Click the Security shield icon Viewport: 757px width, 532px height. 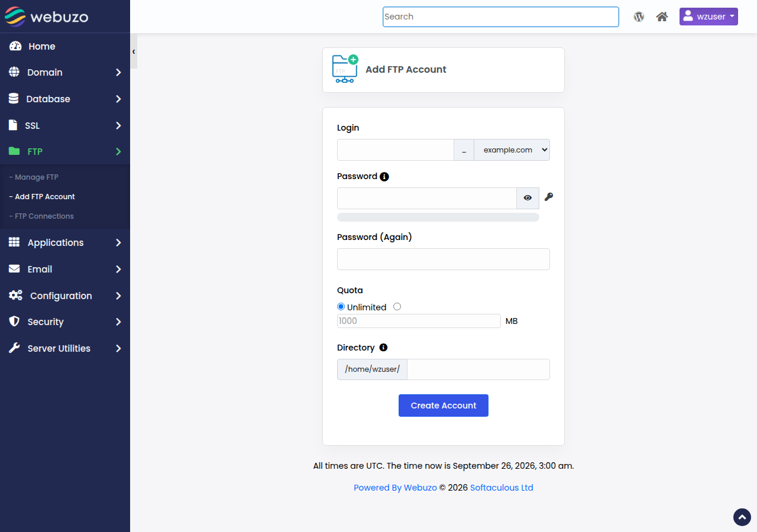pyautogui.click(x=14, y=322)
